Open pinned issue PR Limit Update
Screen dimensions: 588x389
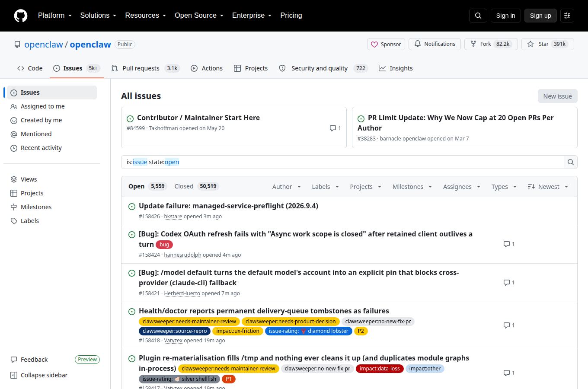click(456, 123)
